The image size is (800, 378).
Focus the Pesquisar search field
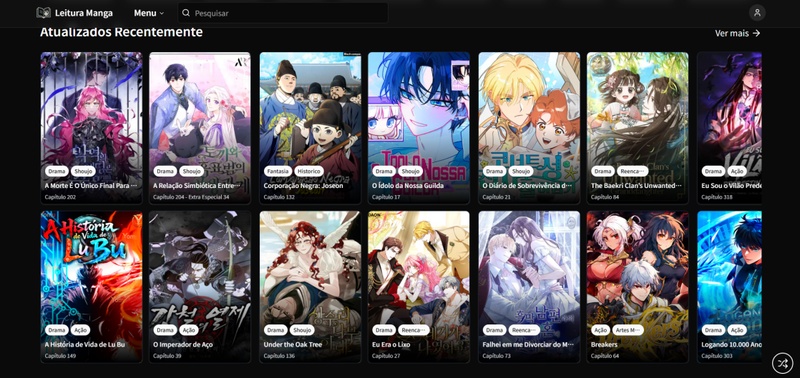coord(283,13)
